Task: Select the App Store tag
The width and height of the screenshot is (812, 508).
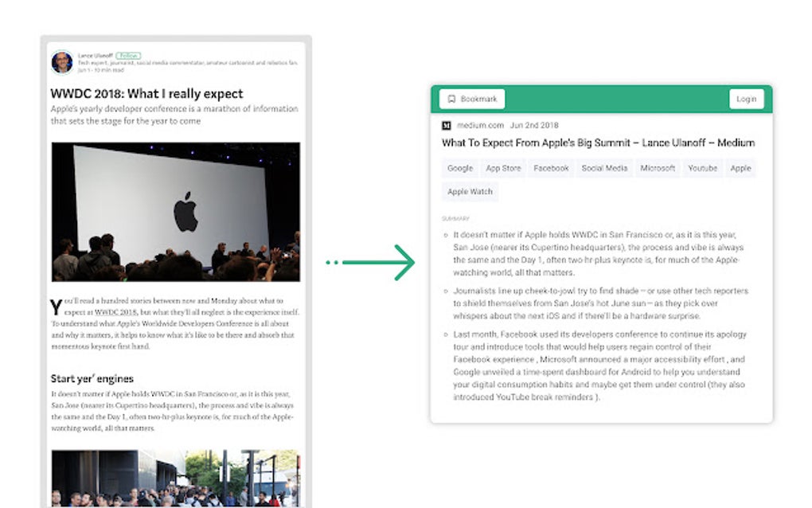Action: (x=503, y=168)
